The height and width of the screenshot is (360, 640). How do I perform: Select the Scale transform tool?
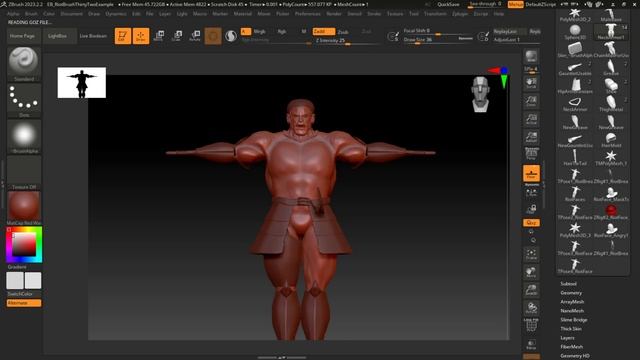(x=177, y=36)
